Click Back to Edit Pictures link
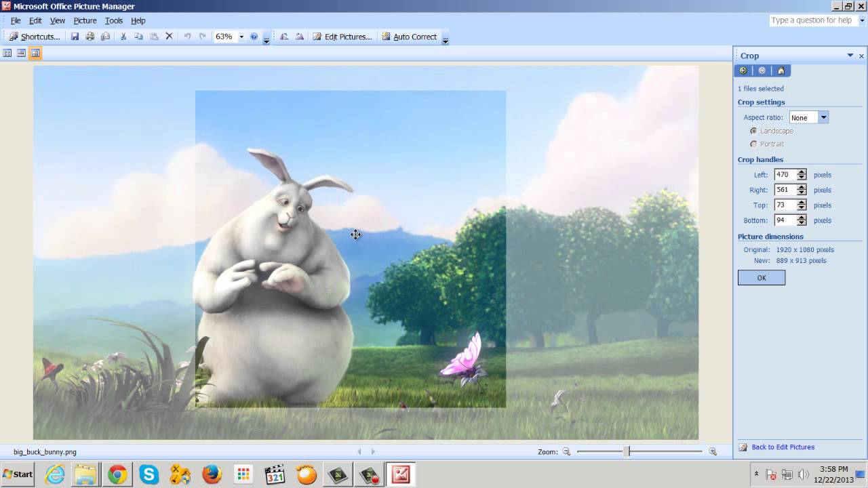Image resolution: width=868 pixels, height=488 pixels. [783, 447]
